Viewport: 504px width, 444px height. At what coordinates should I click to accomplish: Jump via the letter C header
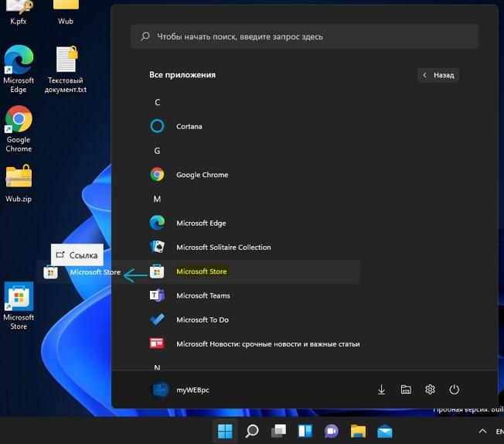coord(157,102)
